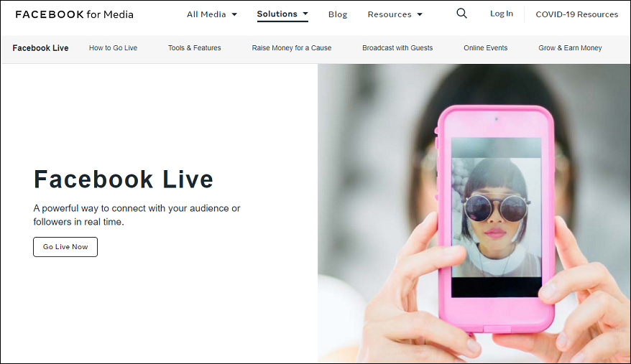
Task: Expand the All Media dropdown arrow
Action: 234,14
